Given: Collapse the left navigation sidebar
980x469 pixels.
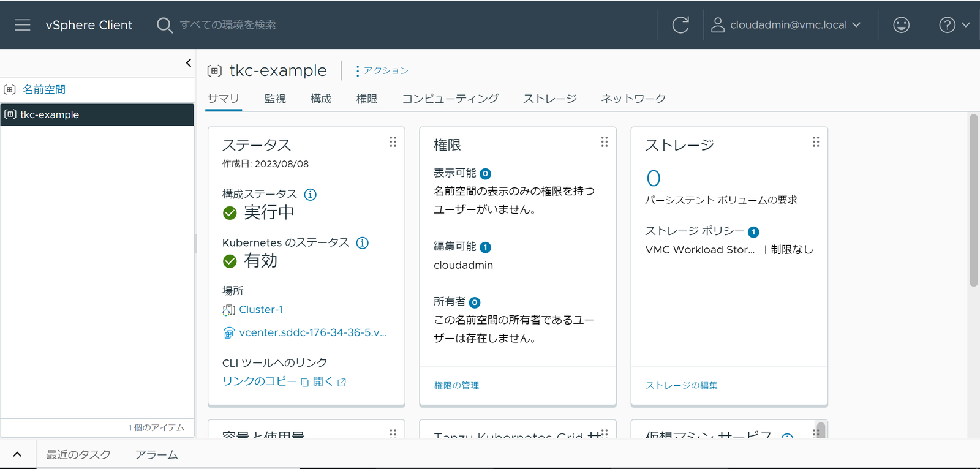Looking at the screenshot, I should click(x=188, y=62).
